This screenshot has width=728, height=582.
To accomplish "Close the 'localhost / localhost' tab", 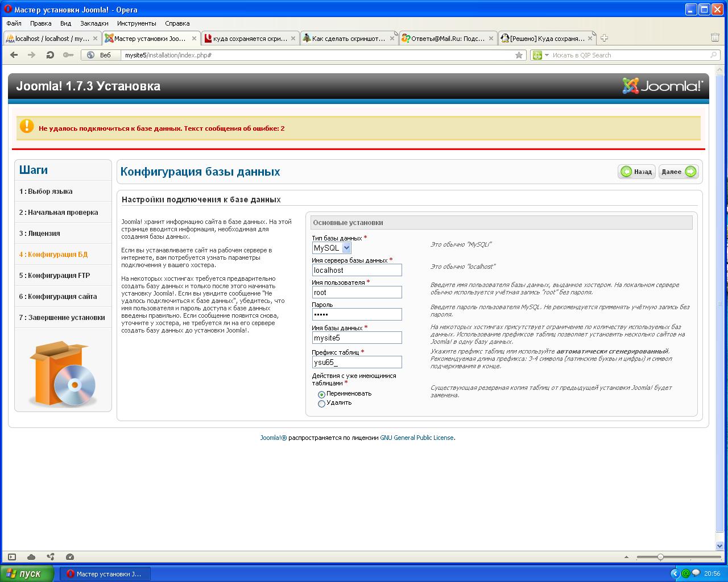I will [95, 39].
